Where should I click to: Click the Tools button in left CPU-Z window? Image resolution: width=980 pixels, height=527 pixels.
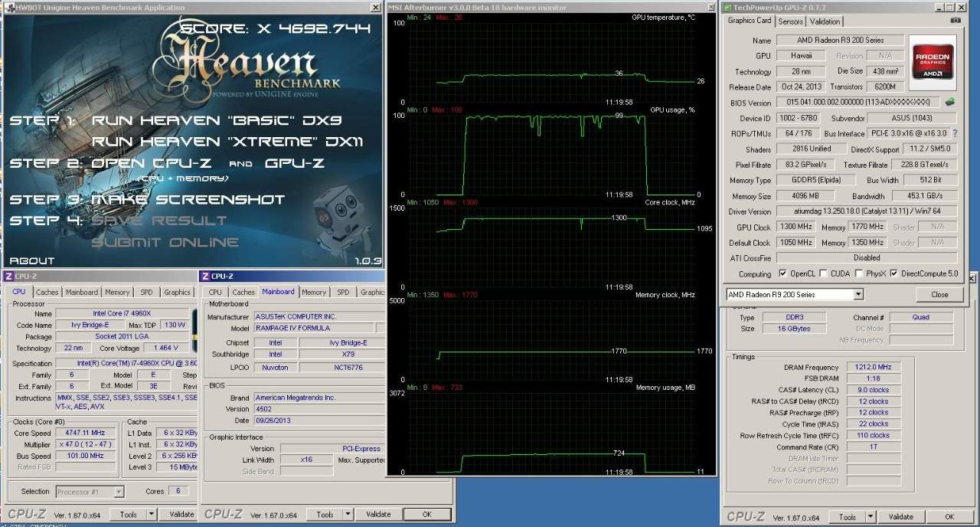click(128, 515)
